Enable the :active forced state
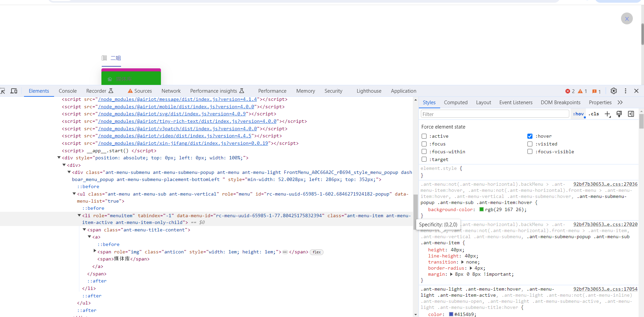Screen dimensions: 644x317 pos(424,136)
